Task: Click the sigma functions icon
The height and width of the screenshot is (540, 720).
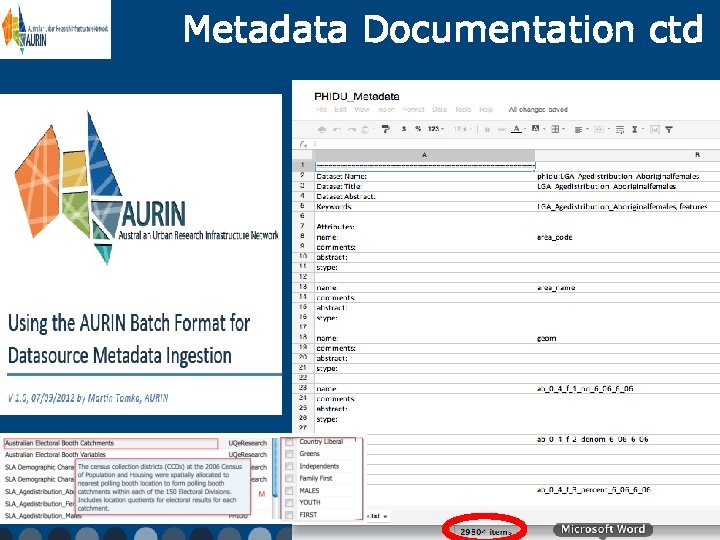Action: (635, 129)
